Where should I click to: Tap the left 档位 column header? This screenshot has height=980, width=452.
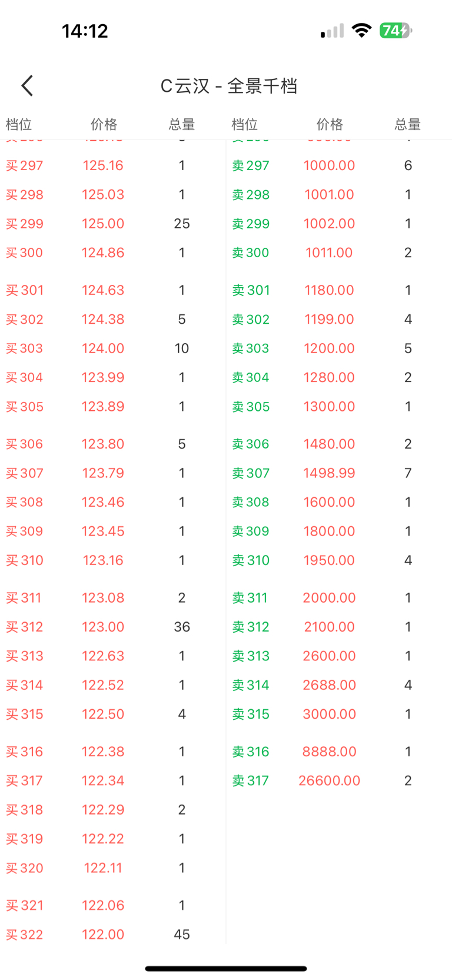click(19, 124)
